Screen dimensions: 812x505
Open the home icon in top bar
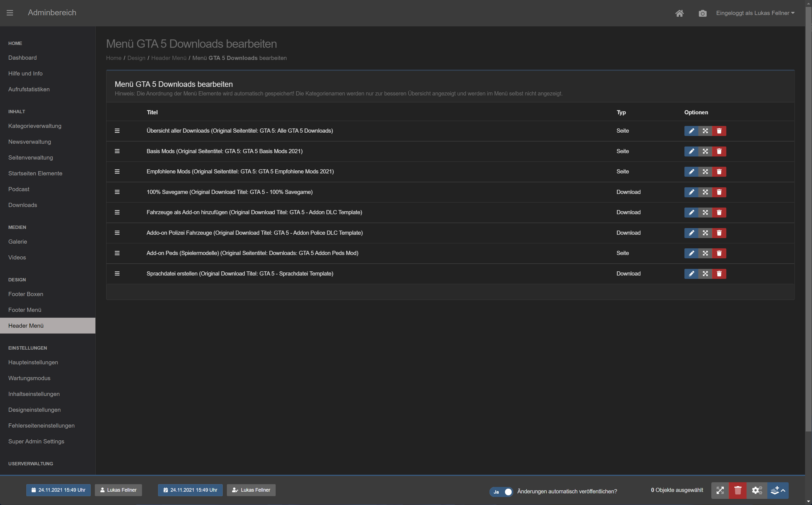(679, 13)
